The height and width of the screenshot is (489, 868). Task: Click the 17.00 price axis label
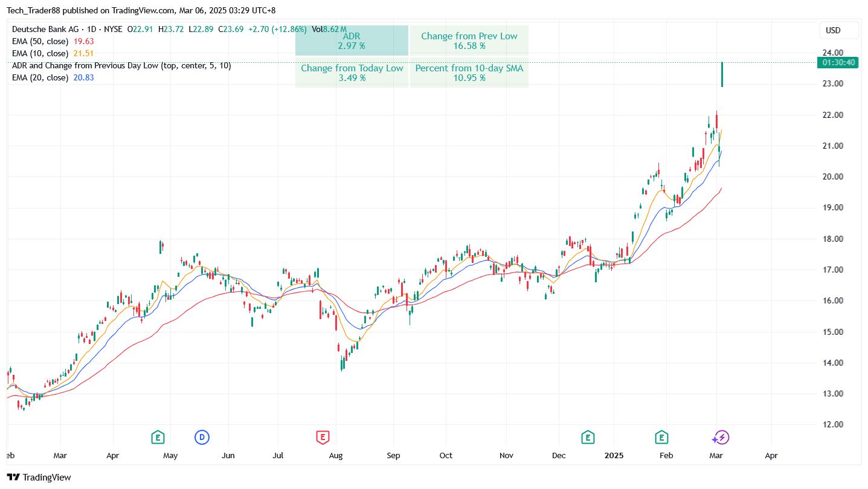[x=832, y=270]
